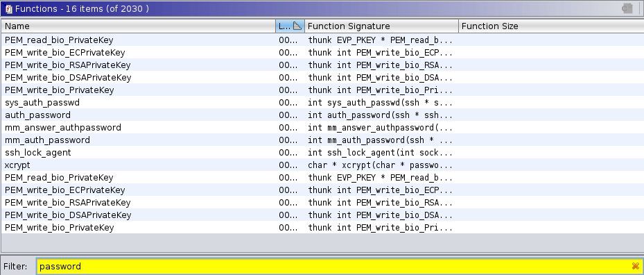Viewport: 644px width, 275px height.
Task: Click signature 'int ssh_lock_agent(int sock...'
Action: pyautogui.click(x=381, y=152)
